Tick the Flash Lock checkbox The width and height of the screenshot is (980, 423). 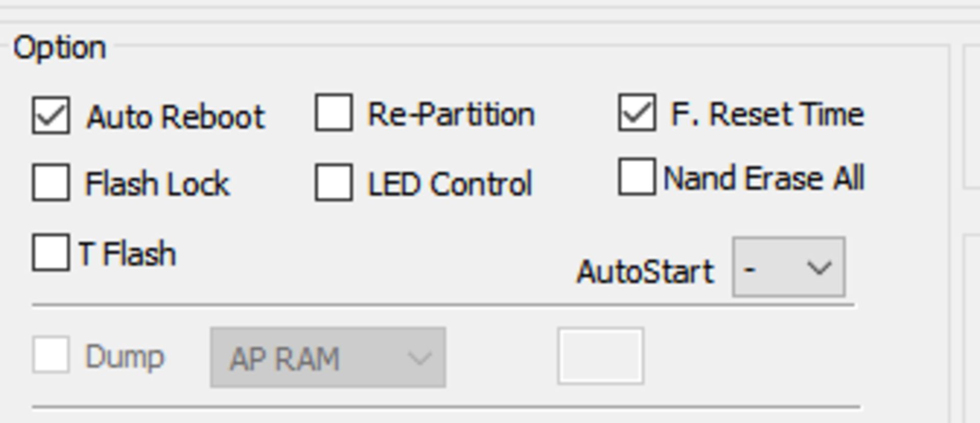(51, 182)
